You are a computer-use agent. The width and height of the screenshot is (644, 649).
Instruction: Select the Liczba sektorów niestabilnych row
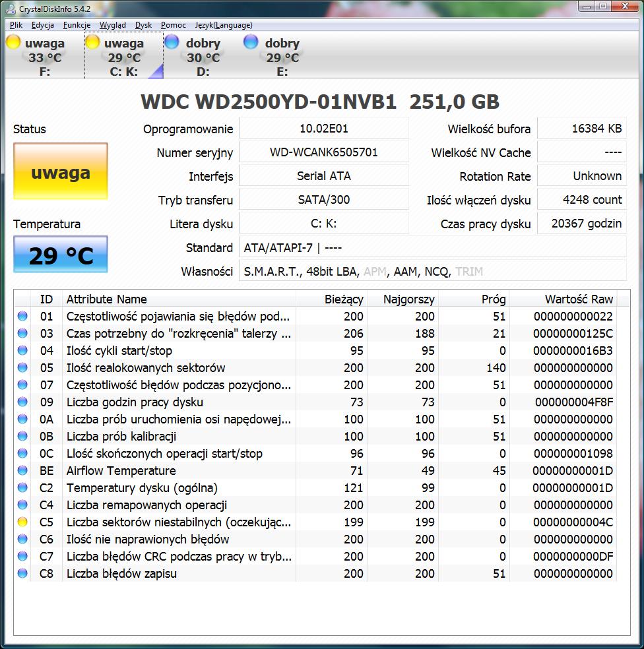[x=315, y=522]
